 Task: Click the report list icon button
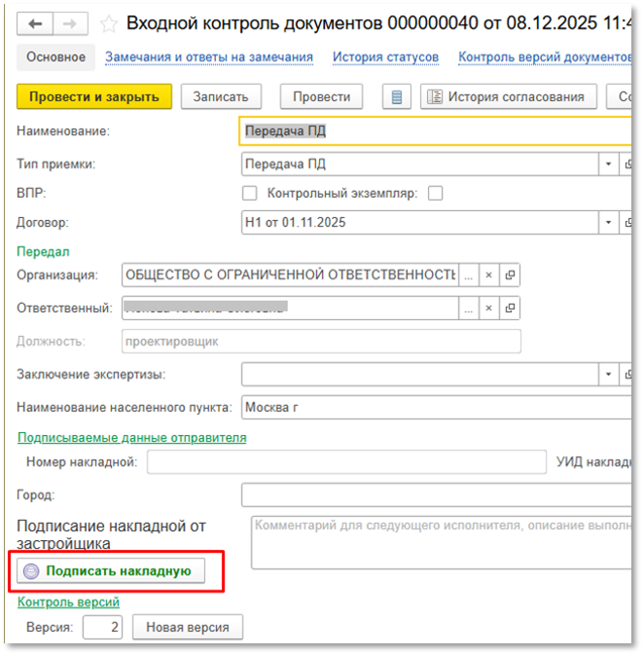point(395,96)
